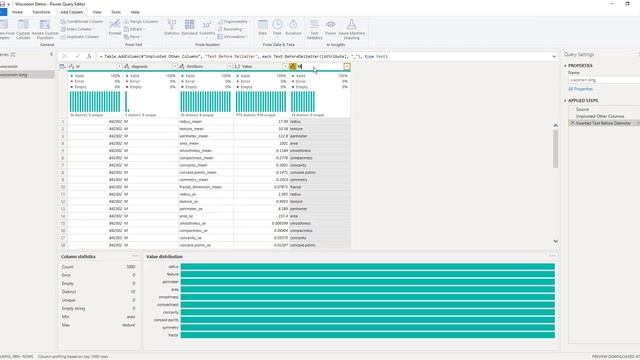
Task: Collapse the Queries pane
Action: [x=51, y=54]
